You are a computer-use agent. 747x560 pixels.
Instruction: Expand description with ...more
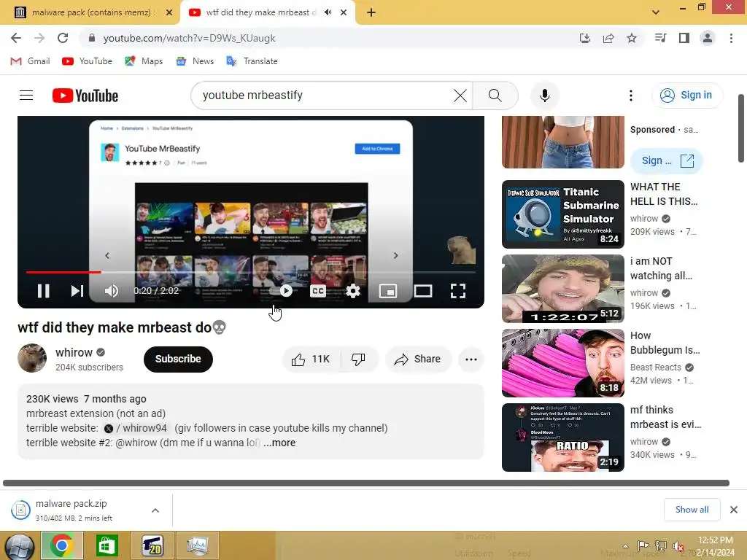coord(279,443)
